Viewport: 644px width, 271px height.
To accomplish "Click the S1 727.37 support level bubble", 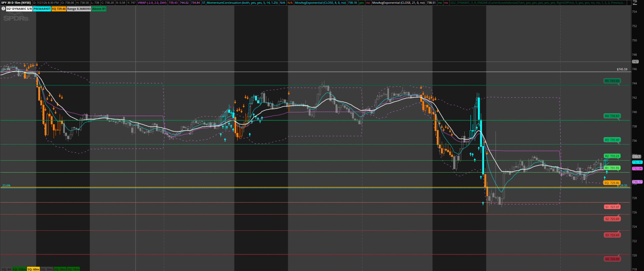I will pos(612,207).
